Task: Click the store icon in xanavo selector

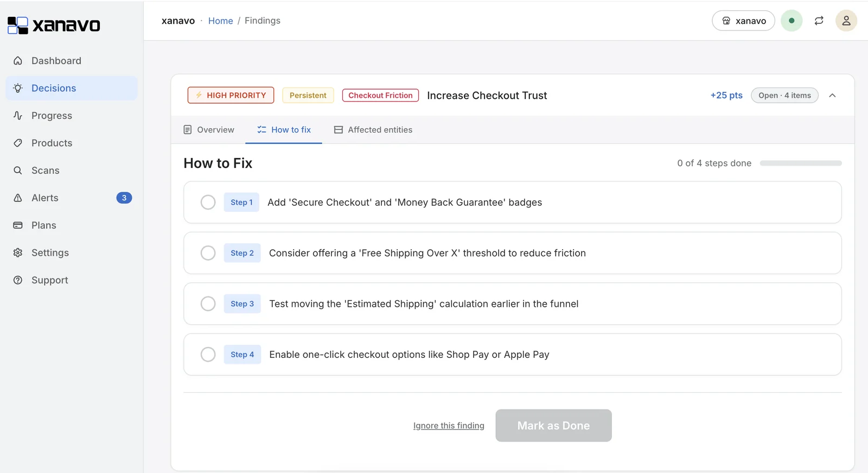Action: [726, 21]
